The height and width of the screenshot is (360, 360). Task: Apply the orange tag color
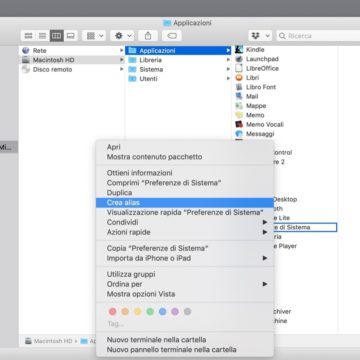pos(125,312)
